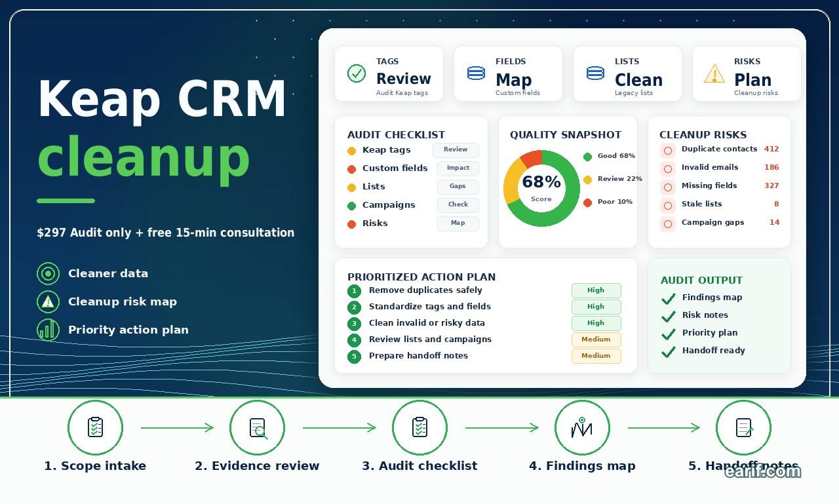The image size is (839, 504).
Task: Click the Cleaner data target icon
Action: [48, 273]
